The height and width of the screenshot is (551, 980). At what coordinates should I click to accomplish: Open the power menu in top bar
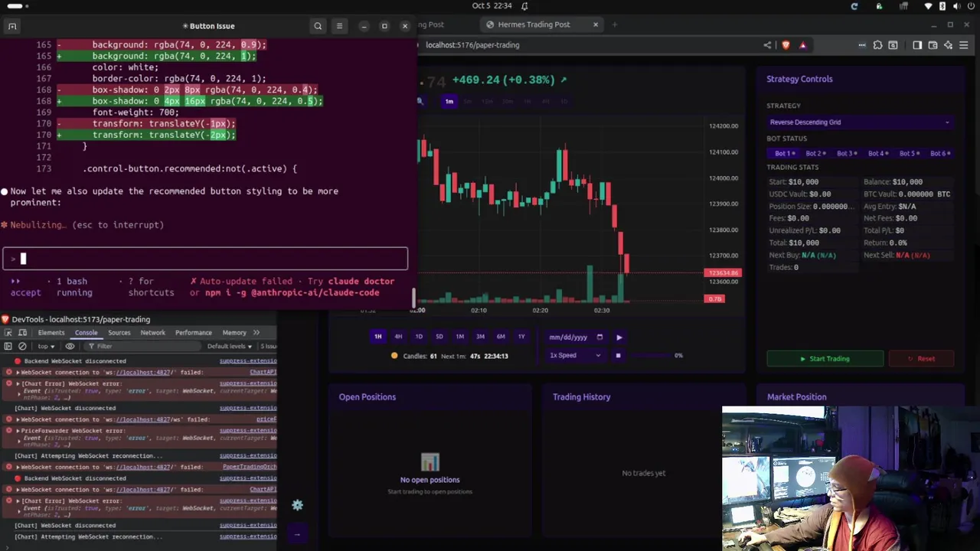click(x=970, y=6)
